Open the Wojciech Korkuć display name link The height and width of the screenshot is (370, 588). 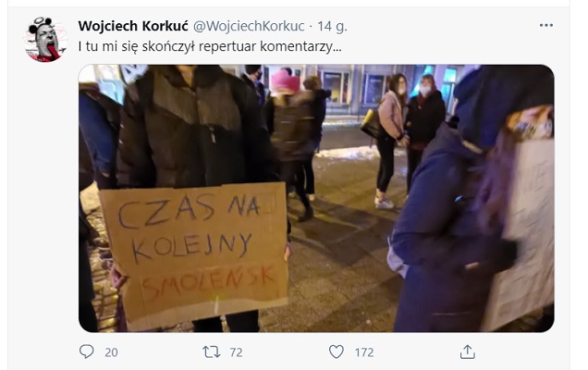coord(133,26)
